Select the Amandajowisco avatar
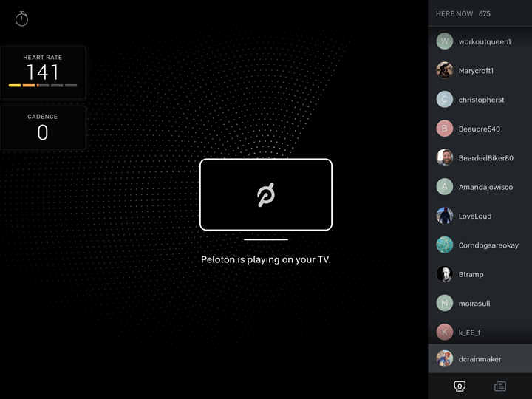532x399 pixels. [445, 187]
